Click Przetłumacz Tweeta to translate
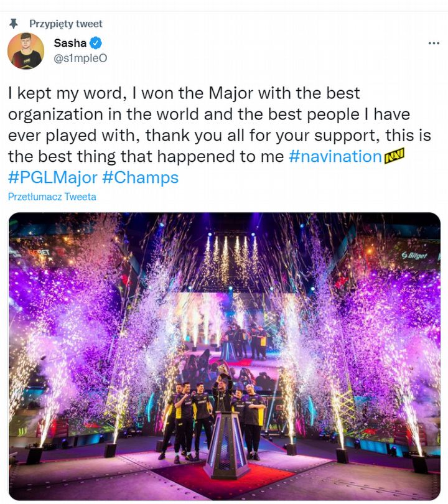Image resolution: width=448 pixels, height=504 pixels. (52, 197)
